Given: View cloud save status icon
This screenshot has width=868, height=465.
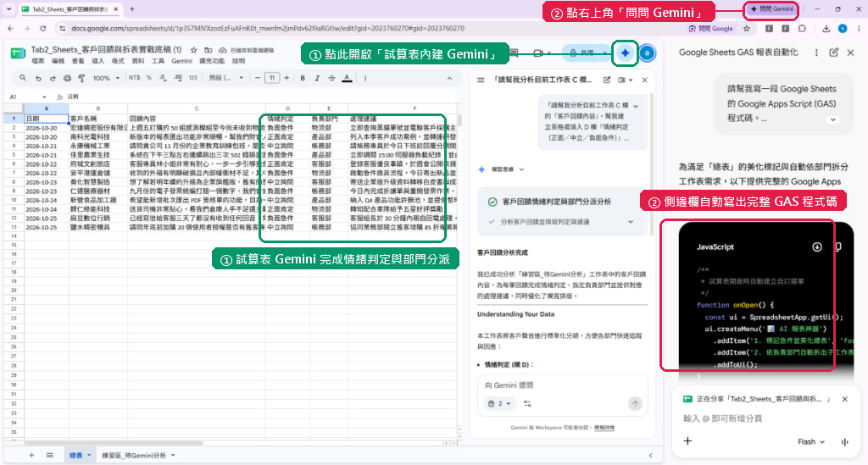Looking at the screenshot, I should tap(223, 50).
